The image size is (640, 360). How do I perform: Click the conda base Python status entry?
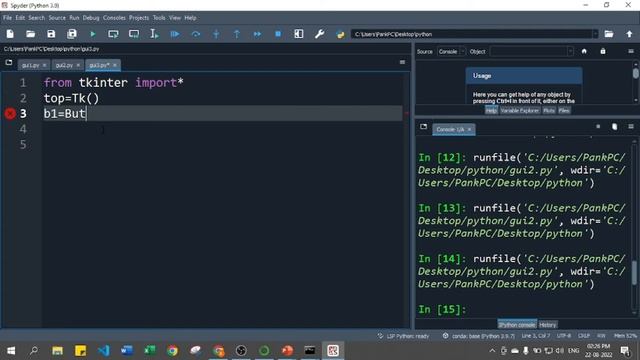[x=479, y=336]
